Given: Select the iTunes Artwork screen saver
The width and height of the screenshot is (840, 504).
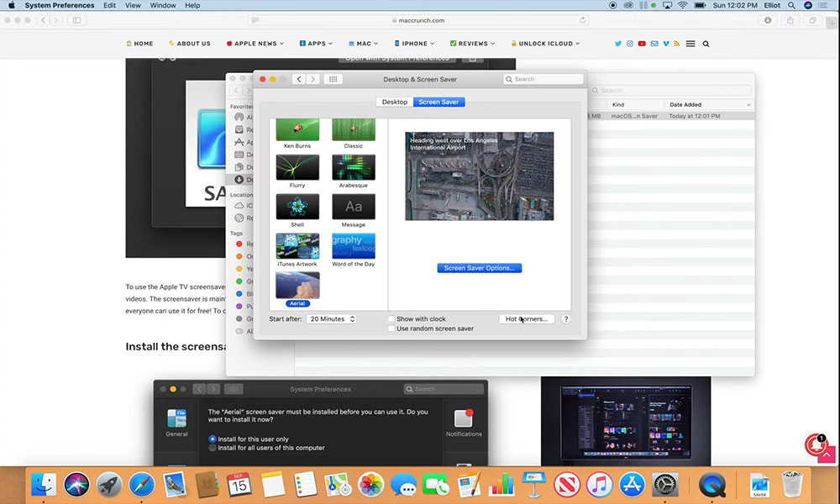Looking at the screenshot, I should pyautogui.click(x=297, y=246).
